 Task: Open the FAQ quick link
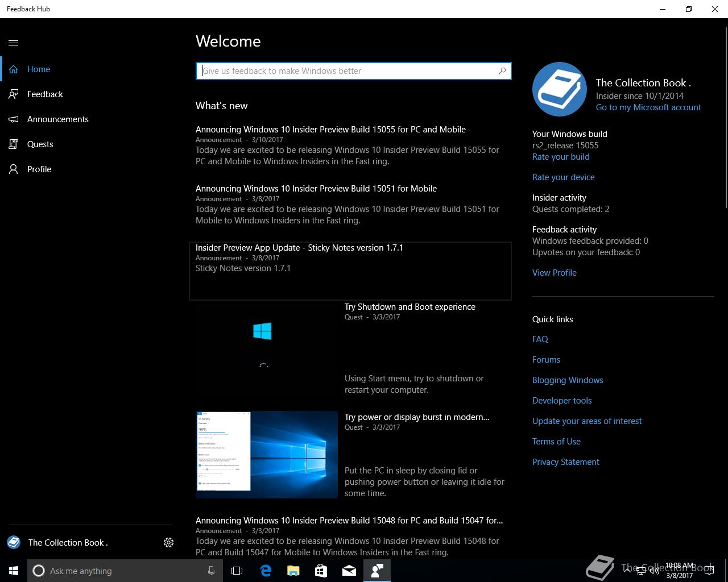540,339
